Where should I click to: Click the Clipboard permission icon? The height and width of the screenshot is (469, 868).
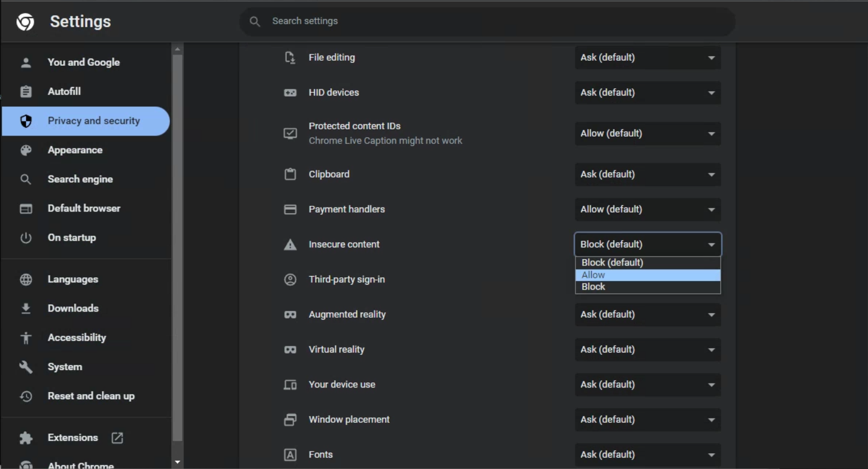point(290,174)
